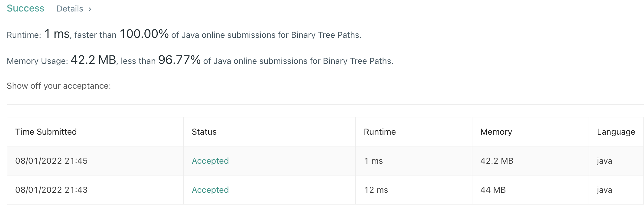Click the Memory column header
The width and height of the screenshot is (644, 210).
click(x=496, y=132)
